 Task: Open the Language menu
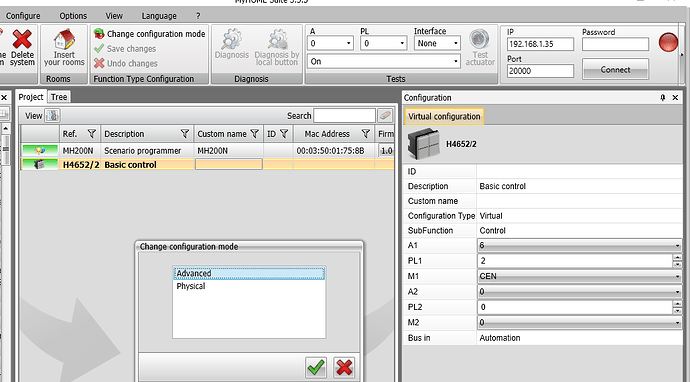159,16
